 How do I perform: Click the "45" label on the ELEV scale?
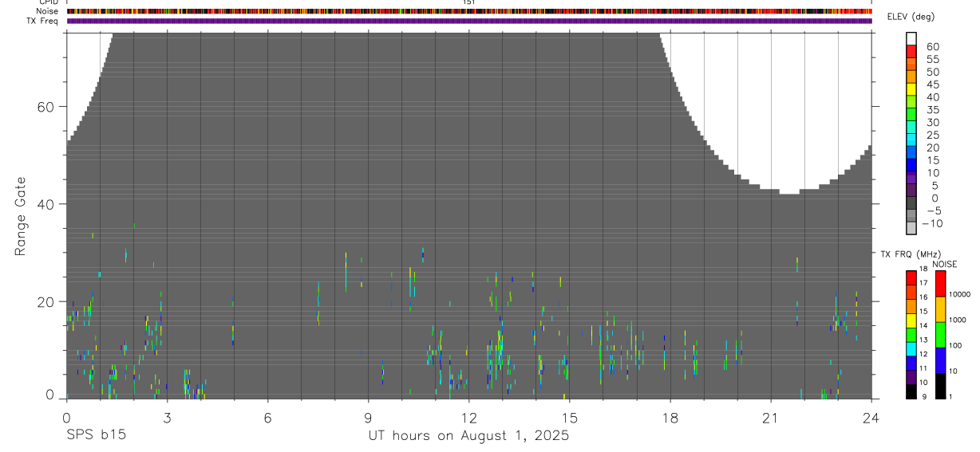pos(932,85)
